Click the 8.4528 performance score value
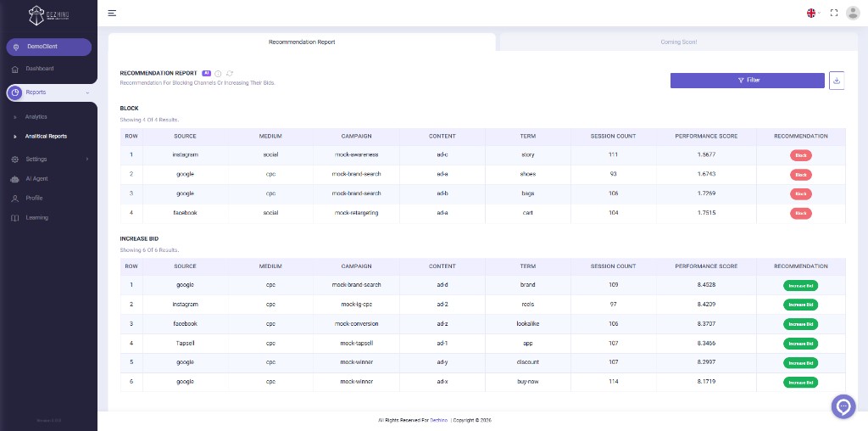 coord(706,285)
